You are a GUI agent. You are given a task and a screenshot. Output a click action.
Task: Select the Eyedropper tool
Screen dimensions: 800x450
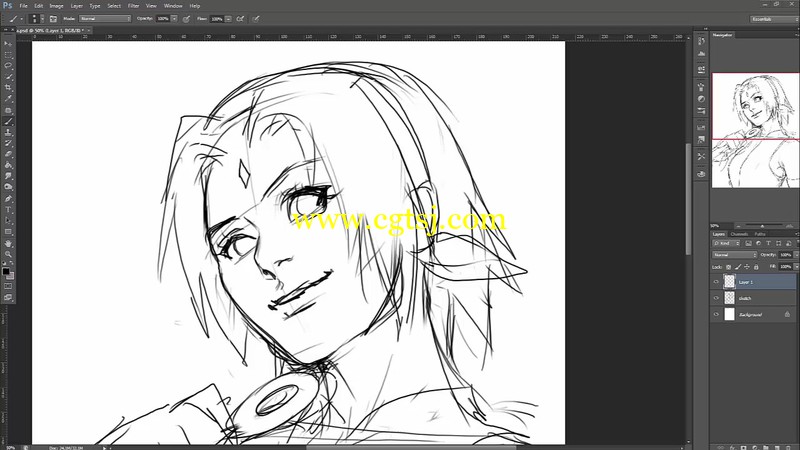tap(8, 99)
